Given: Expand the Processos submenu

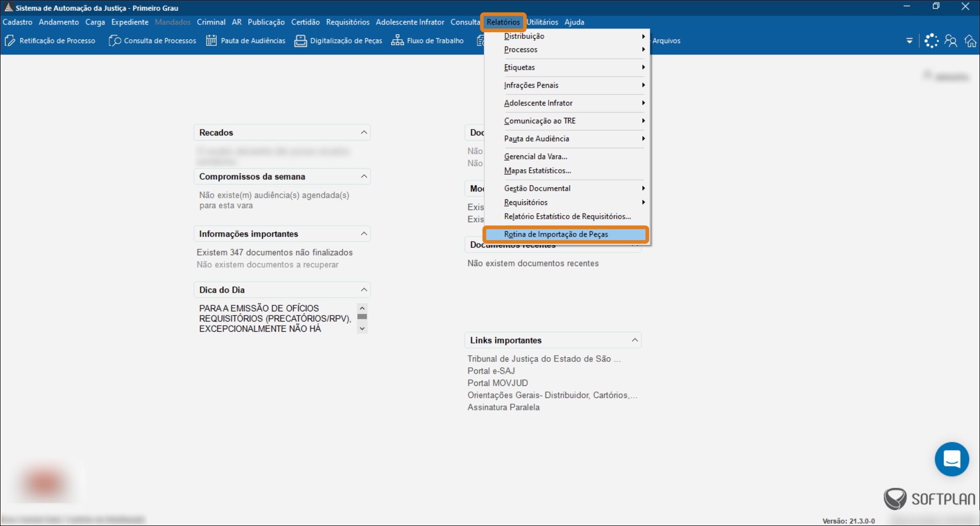Looking at the screenshot, I should click(x=567, y=49).
